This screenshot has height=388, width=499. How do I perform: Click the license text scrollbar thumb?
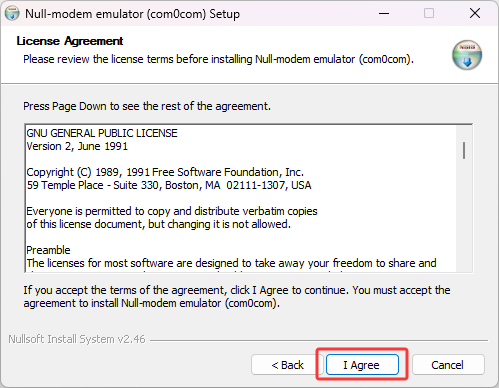click(x=464, y=150)
